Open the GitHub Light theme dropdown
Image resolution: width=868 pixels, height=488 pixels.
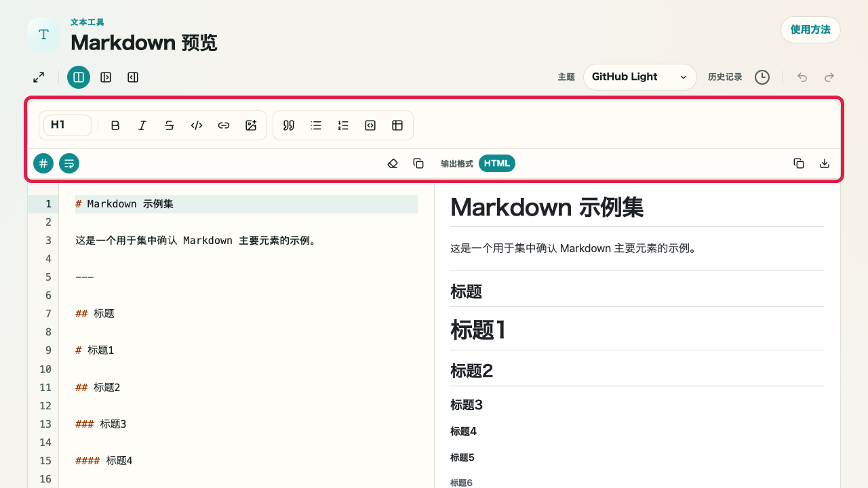point(640,77)
